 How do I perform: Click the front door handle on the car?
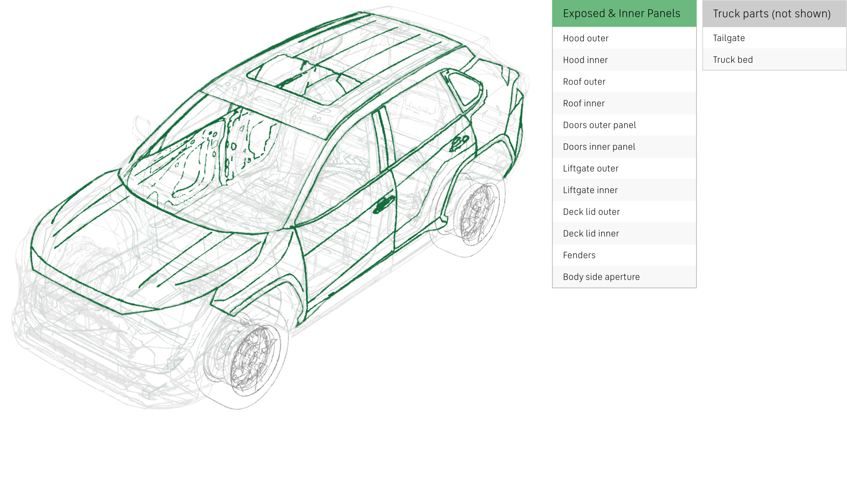click(x=383, y=205)
